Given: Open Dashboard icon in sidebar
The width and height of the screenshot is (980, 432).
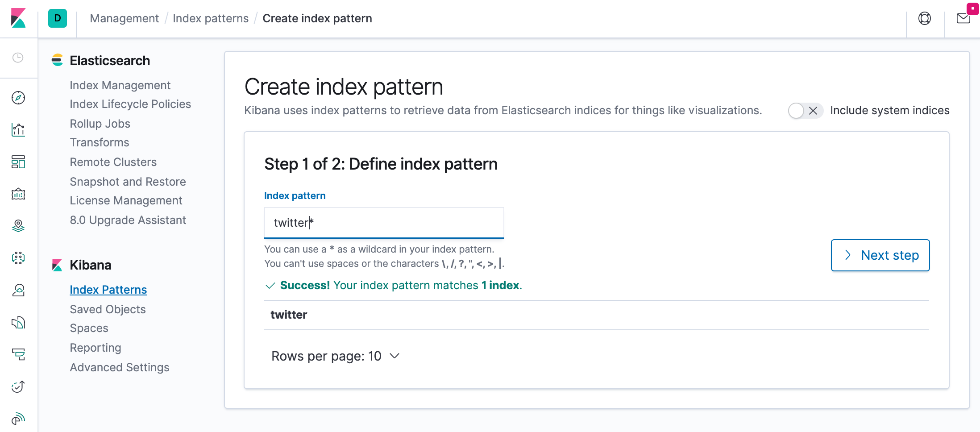Looking at the screenshot, I should (x=18, y=162).
